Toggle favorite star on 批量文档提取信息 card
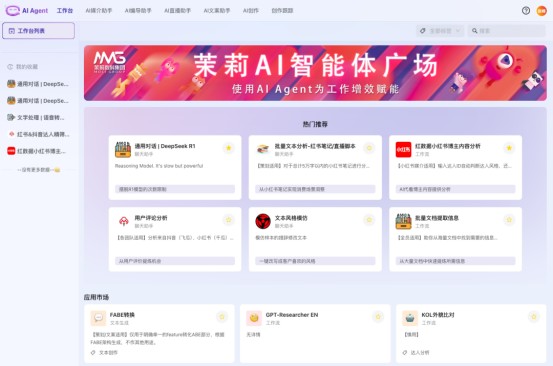Viewport: 553px width, 366px height. (x=509, y=220)
